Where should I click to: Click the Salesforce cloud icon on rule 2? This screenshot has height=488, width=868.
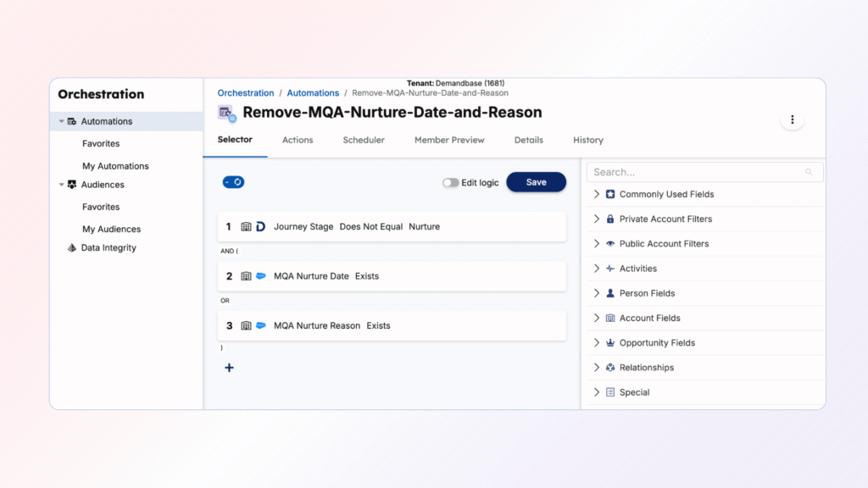(x=261, y=276)
